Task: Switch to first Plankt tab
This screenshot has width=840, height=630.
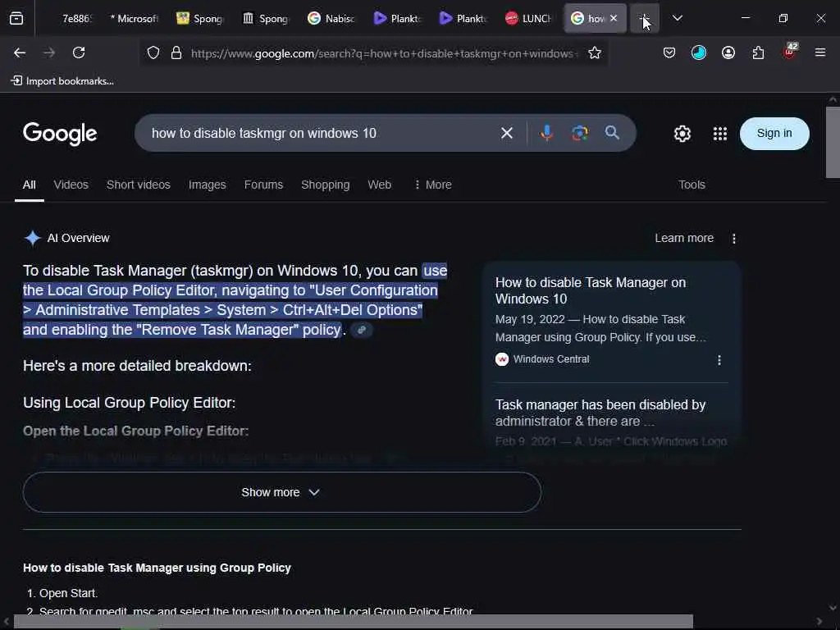Action: click(397, 18)
